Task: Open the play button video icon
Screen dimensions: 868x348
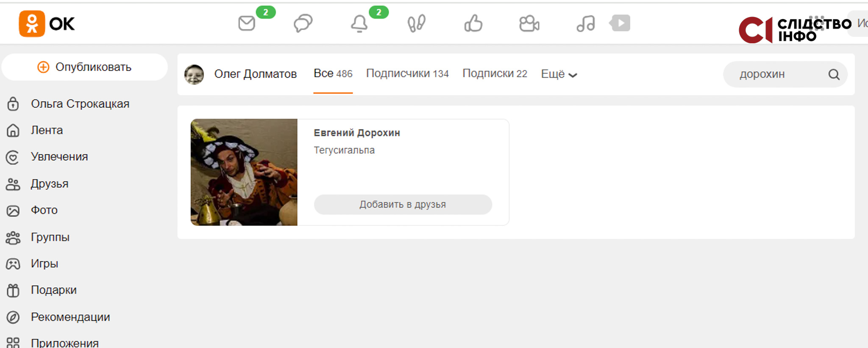Action: tap(620, 23)
